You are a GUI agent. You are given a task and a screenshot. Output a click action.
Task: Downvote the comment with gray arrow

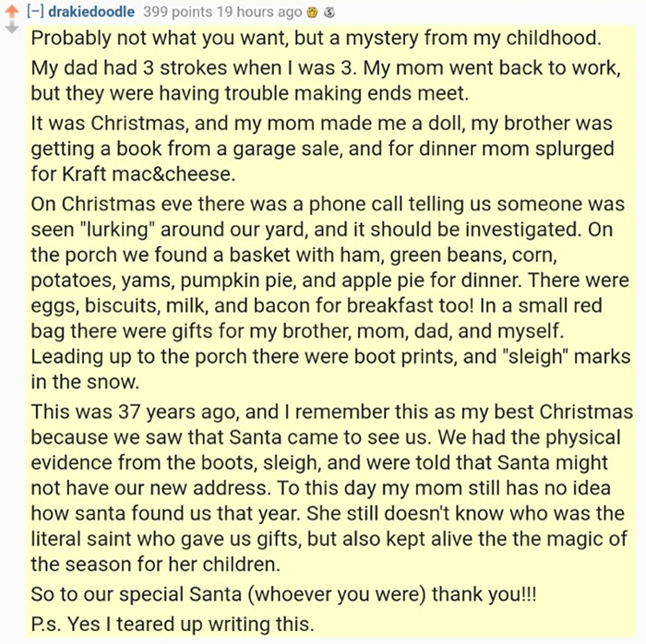click(12, 27)
